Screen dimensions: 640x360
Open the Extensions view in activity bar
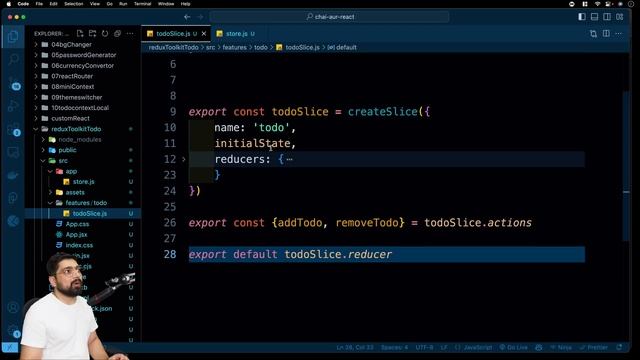tap(13, 129)
